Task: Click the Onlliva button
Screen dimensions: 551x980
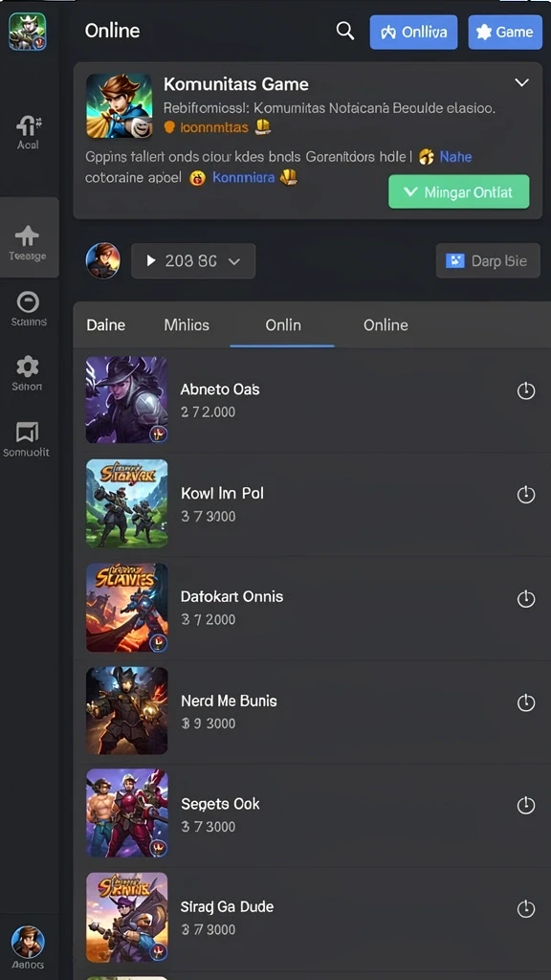Action: (413, 32)
